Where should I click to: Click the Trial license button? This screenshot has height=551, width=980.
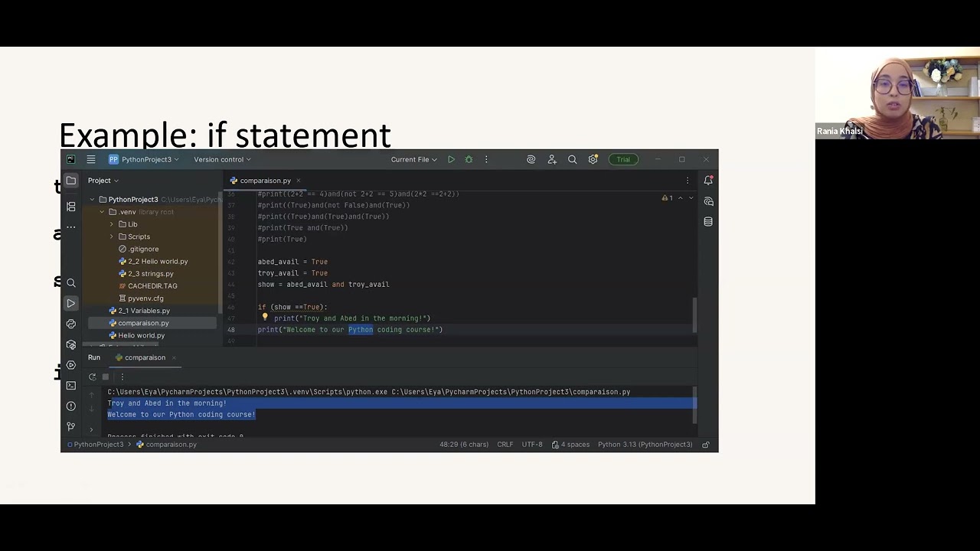(623, 159)
